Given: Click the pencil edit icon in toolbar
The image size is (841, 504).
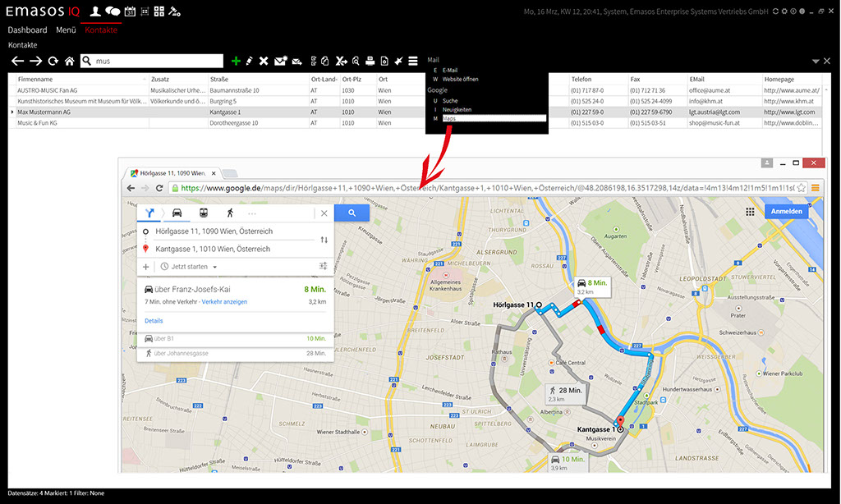Looking at the screenshot, I should coord(249,61).
